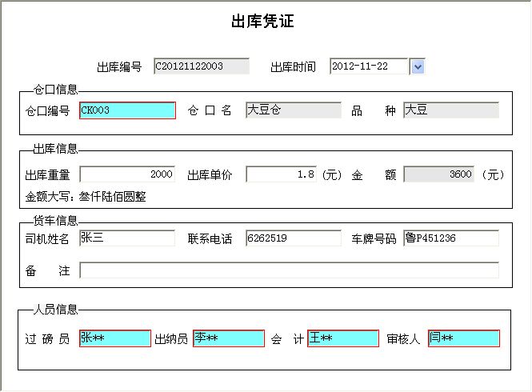Select the 仓口编号 field containing CK003
532x392 pixels.
click(127, 110)
